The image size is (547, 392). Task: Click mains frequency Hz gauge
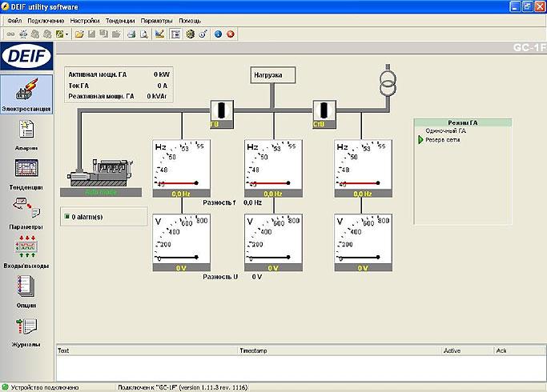tap(363, 169)
